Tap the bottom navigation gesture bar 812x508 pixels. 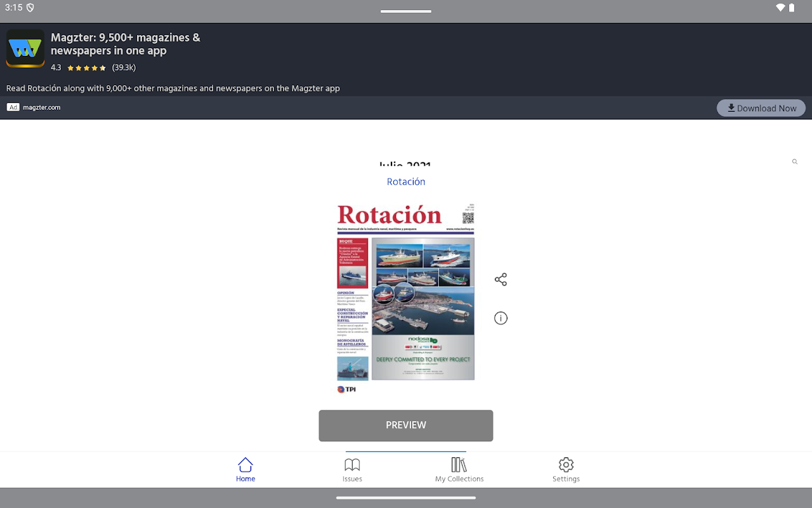click(x=406, y=498)
